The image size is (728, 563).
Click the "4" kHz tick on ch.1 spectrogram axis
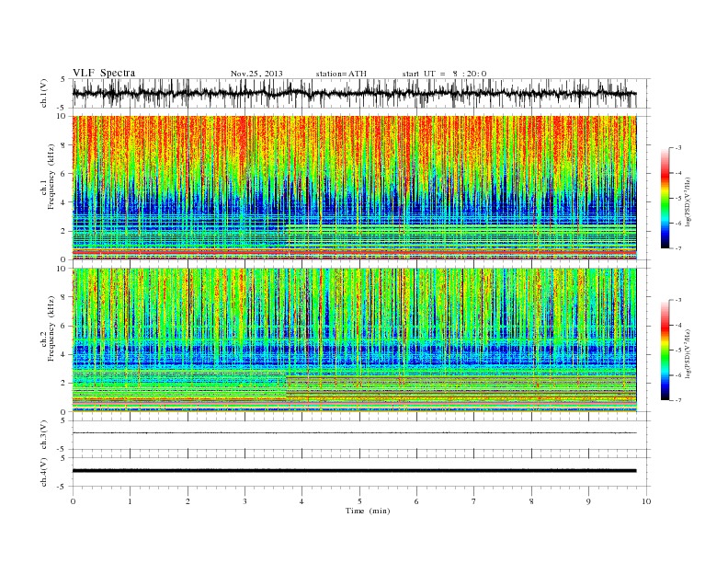click(64, 202)
